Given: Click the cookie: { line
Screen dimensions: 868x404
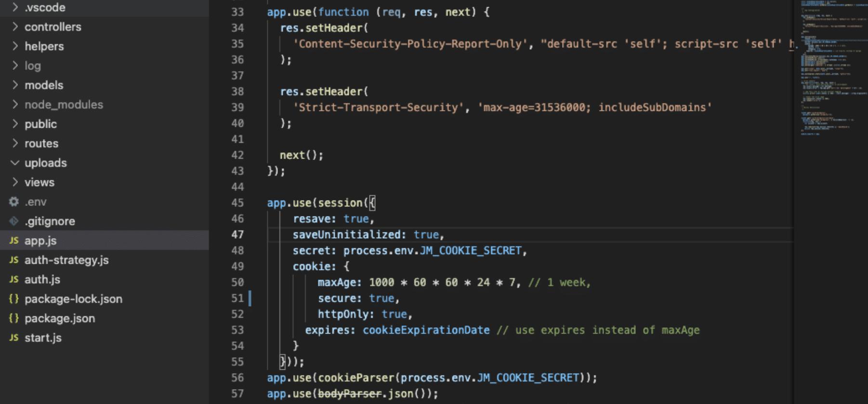Looking at the screenshot, I should click(x=321, y=266).
